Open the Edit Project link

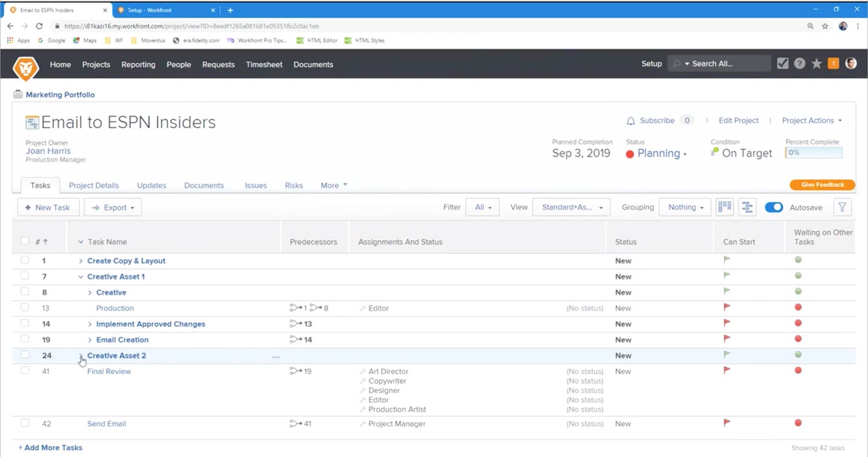(738, 120)
